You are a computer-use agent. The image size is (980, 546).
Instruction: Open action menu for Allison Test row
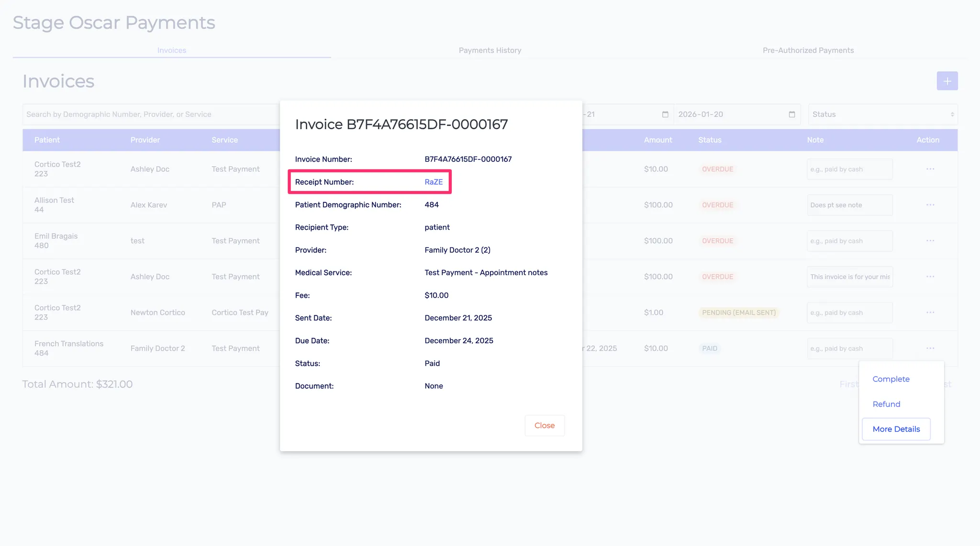click(930, 205)
